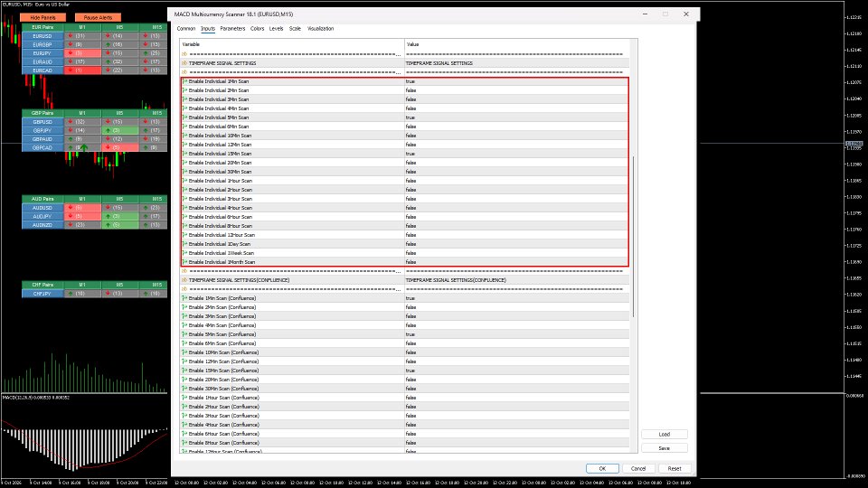Viewport: 868px width, 488px height.
Task: Switch to the Common tab
Action: 186,29
